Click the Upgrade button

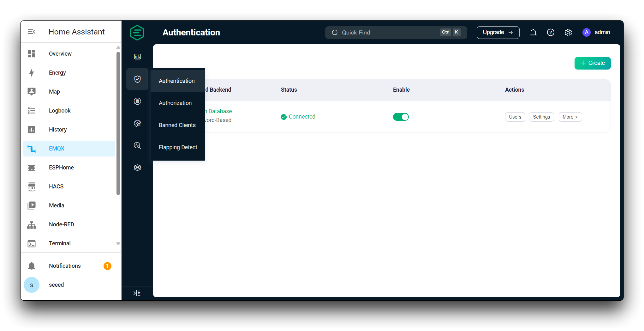click(x=498, y=32)
